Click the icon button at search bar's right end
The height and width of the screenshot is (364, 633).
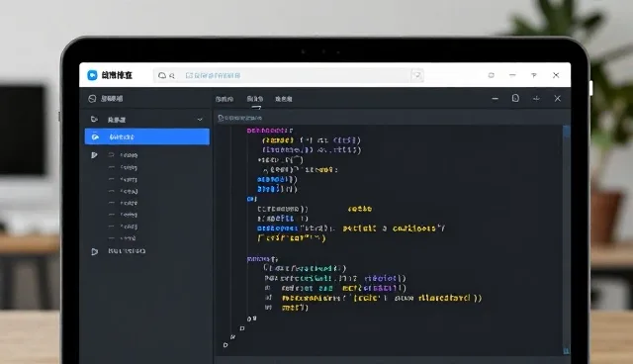[x=417, y=75]
